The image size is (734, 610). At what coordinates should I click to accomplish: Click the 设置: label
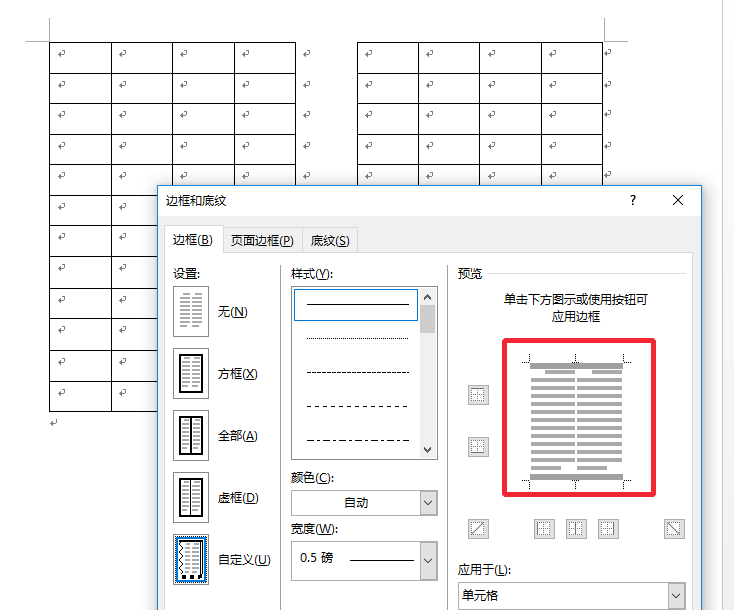(x=186, y=273)
